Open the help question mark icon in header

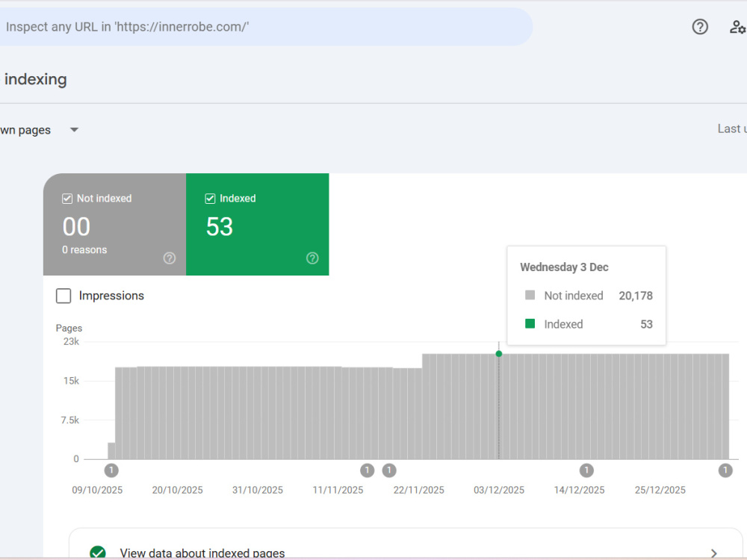tap(700, 27)
